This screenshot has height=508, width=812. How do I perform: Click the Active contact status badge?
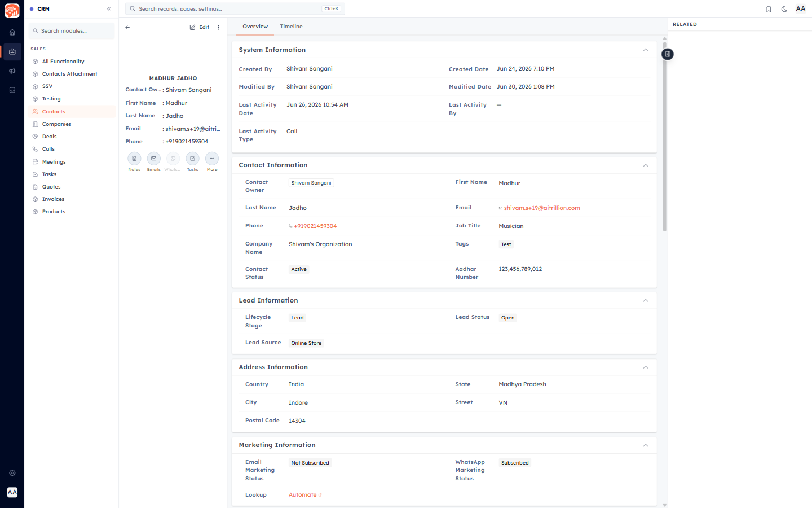pyautogui.click(x=299, y=269)
